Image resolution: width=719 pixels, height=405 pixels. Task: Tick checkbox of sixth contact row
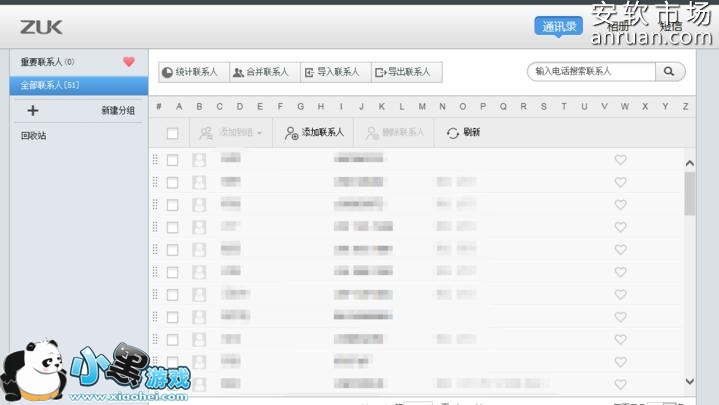172,272
